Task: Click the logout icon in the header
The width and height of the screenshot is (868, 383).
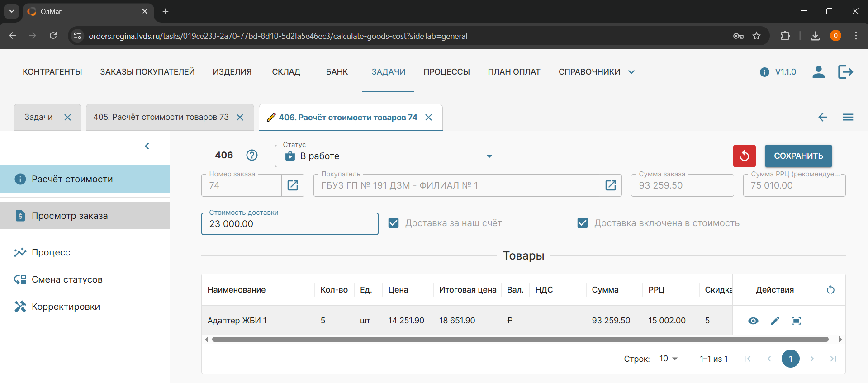Action: click(845, 72)
